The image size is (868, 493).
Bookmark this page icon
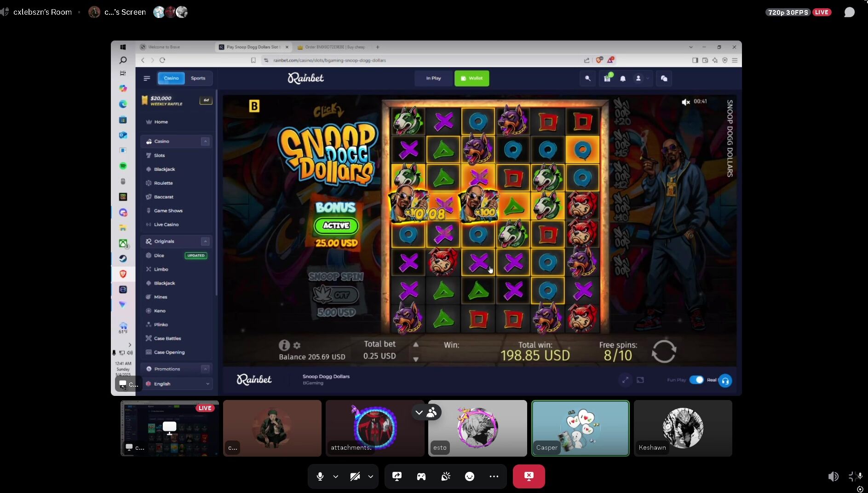[x=253, y=60]
